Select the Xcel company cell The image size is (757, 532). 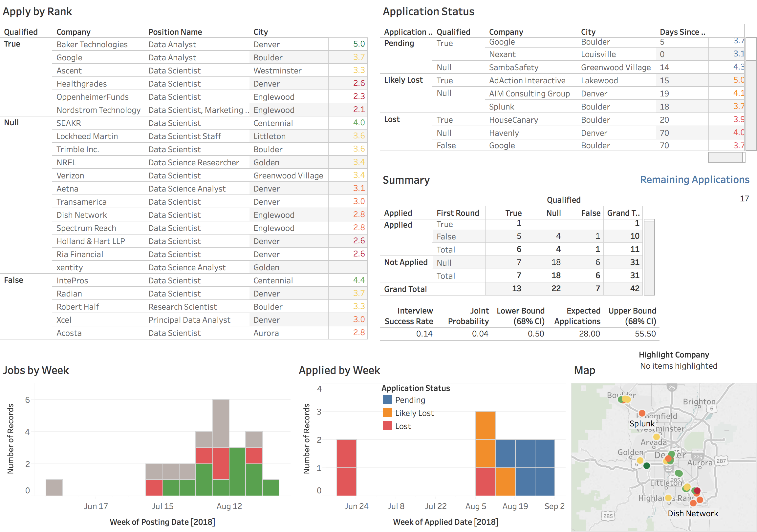point(64,320)
